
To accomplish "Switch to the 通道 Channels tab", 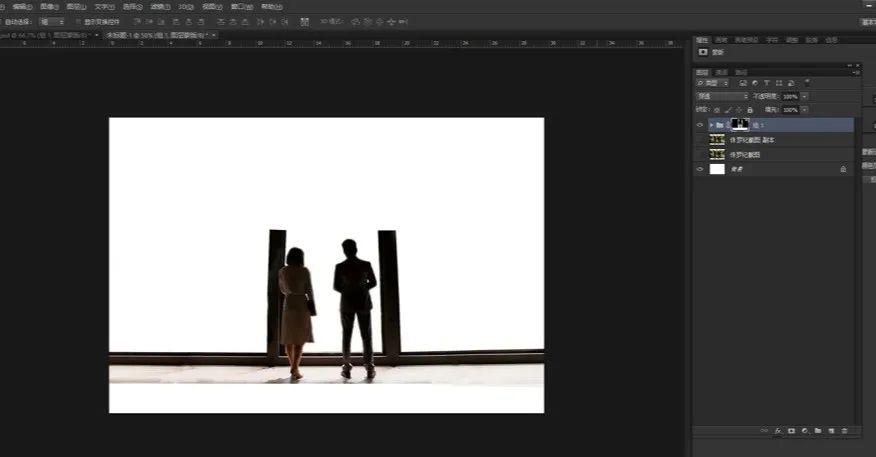I will tap(722, 73).
